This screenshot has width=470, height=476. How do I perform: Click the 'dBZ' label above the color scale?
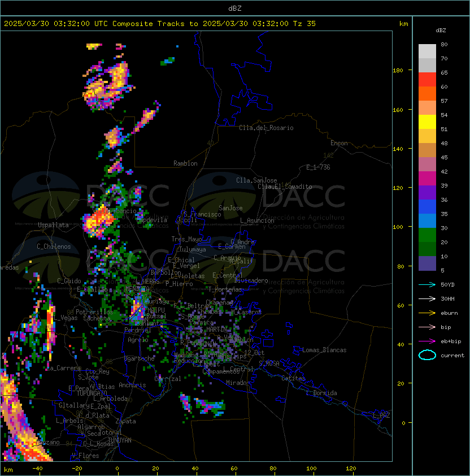point(441,31)
